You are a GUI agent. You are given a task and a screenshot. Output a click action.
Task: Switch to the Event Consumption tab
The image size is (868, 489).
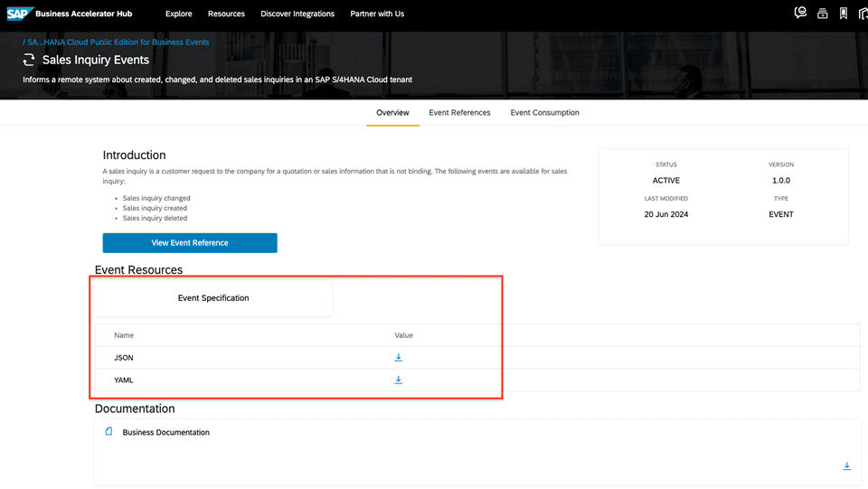[x=544, y=113]
